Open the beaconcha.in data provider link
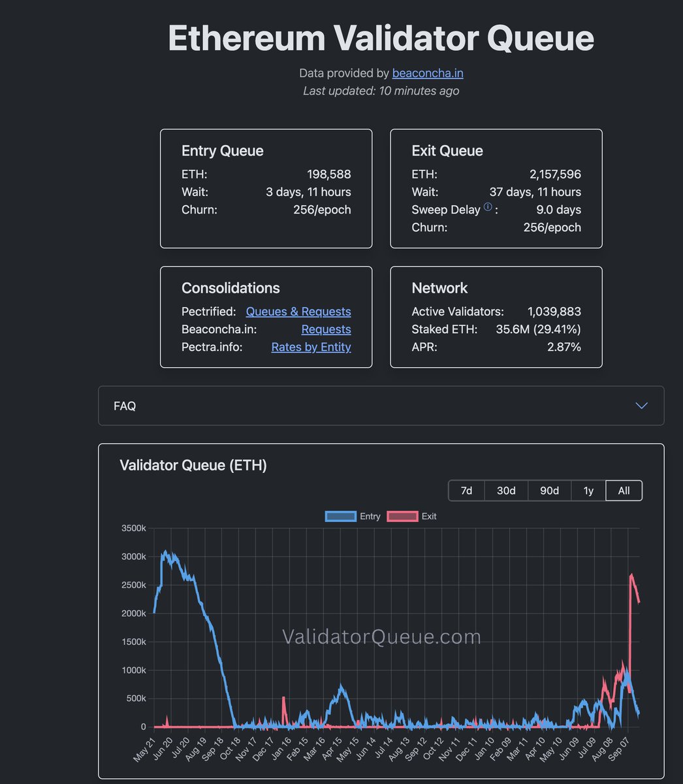The width and height of the screenshot is (683, 784). tap(428, 73)
